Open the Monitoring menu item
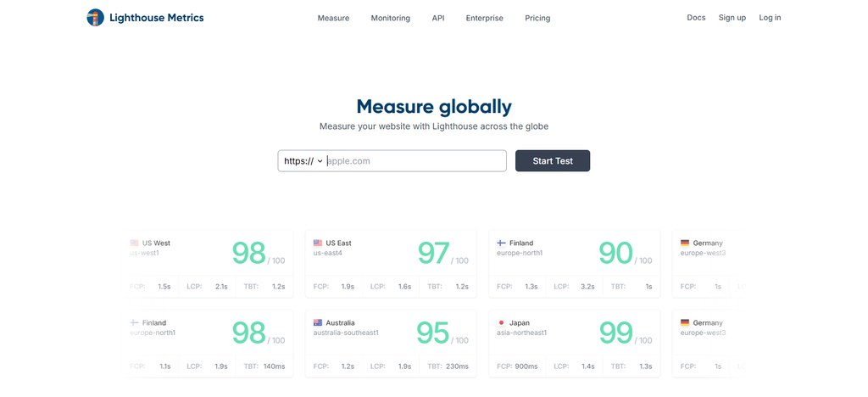This screenshot has height=397, width=868. (390, 19)
